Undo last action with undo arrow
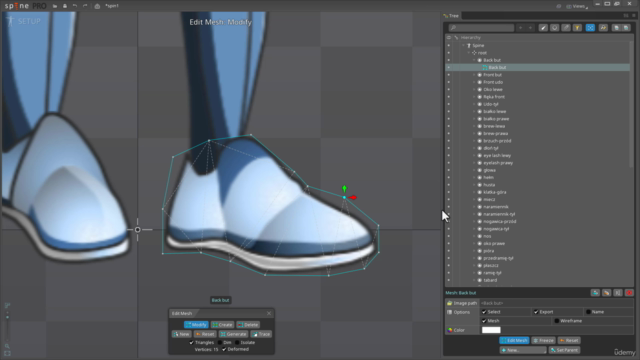 pyautogui.click(x=75, y=6)
